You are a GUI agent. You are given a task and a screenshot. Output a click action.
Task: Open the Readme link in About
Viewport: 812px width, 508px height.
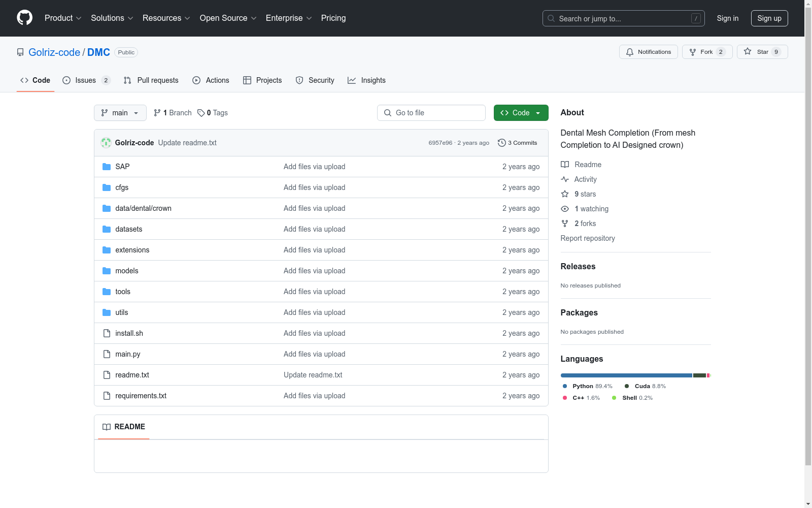(588, 165)
